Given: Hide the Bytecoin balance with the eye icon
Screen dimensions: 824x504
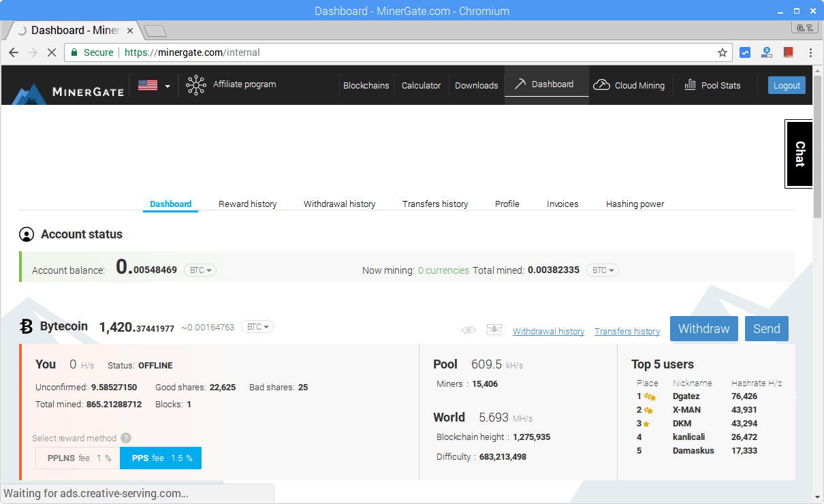Looking at the screenshot, I should tap(469, 330).
